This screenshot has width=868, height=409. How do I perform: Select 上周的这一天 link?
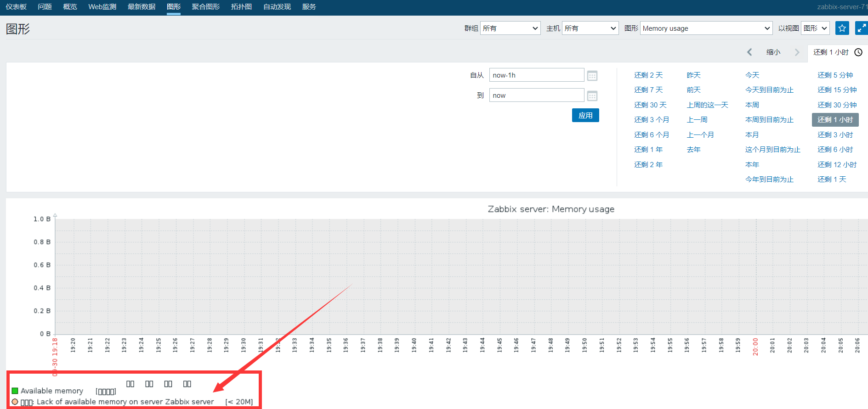[707, 105]
